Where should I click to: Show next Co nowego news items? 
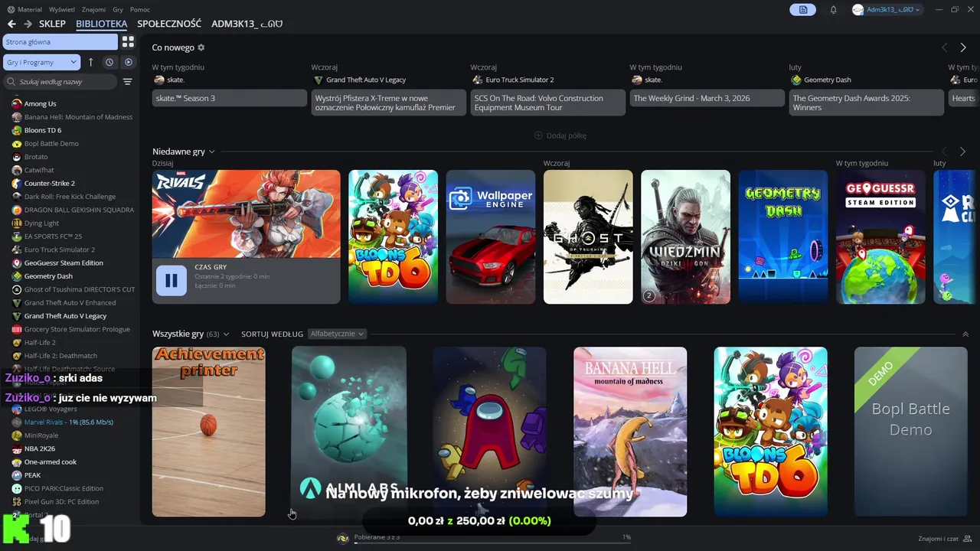(x=963, y=47)
